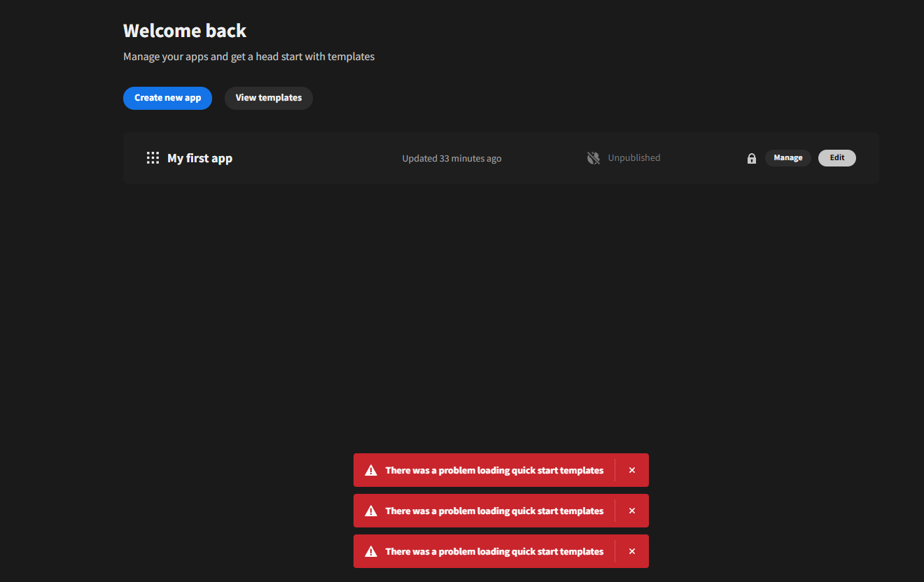
Task: Edit My first app
Action: tap(837, 158)
